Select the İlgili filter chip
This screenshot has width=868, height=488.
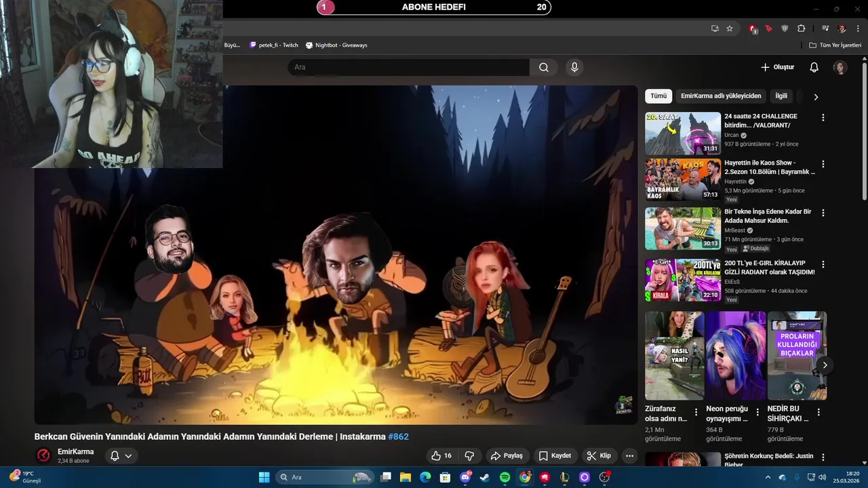click(781, 96)
